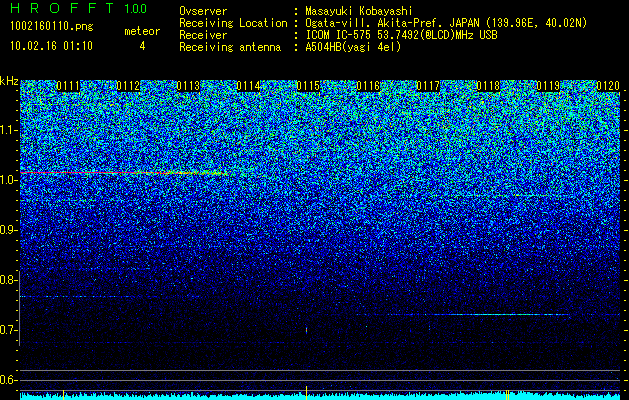The height and width of the screenshot is (400, 629).
Task: Click the yellow meteor marker below 0111
Action: click(x=63, y=394)
